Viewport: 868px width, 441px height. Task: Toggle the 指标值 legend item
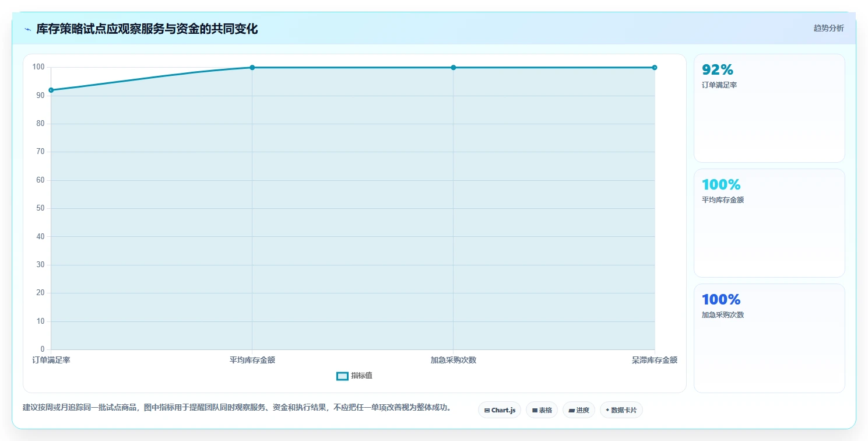tap(354, 376)
